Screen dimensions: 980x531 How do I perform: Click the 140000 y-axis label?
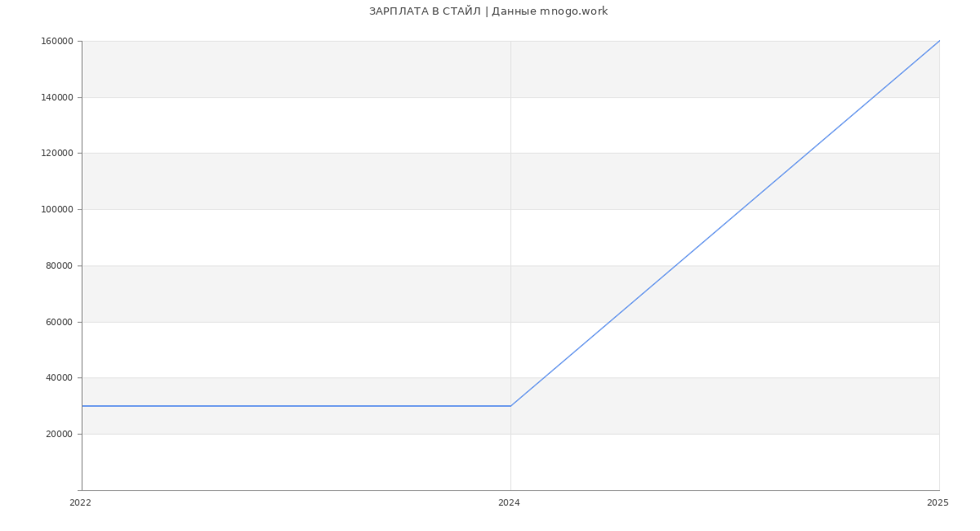coord(59,98)
